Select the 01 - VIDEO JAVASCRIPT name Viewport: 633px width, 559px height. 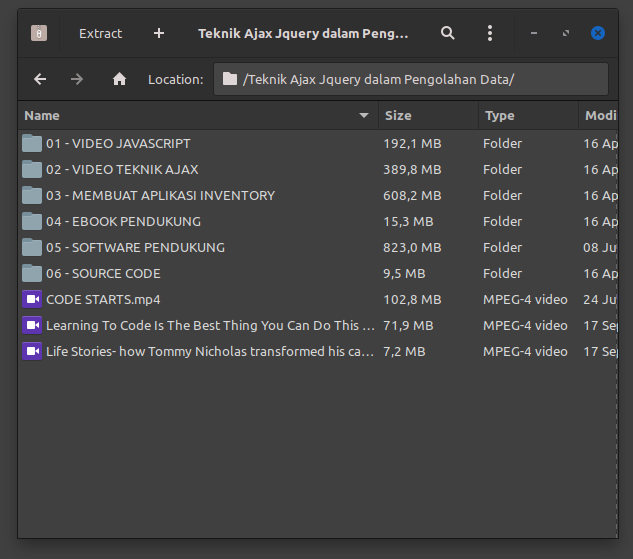click(x=118, y=144)
